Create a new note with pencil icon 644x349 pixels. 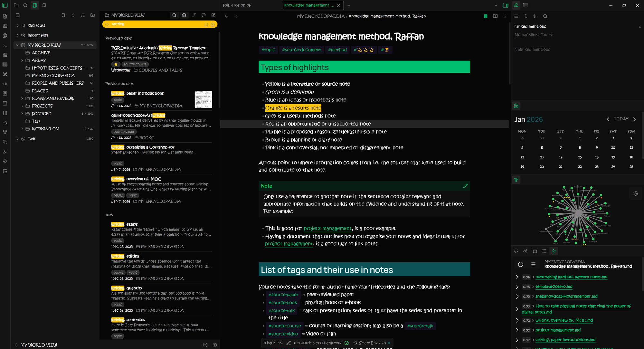click(213, 15)
